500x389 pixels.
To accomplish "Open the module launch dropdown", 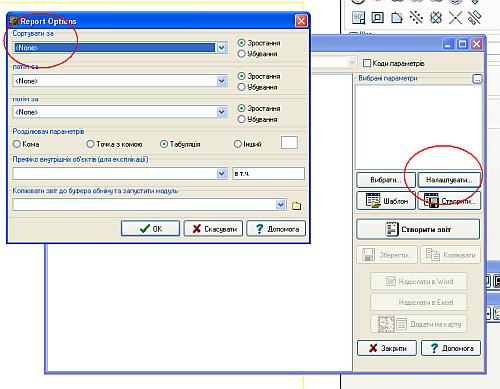I will pyautogui.click(x=281, y=205).
